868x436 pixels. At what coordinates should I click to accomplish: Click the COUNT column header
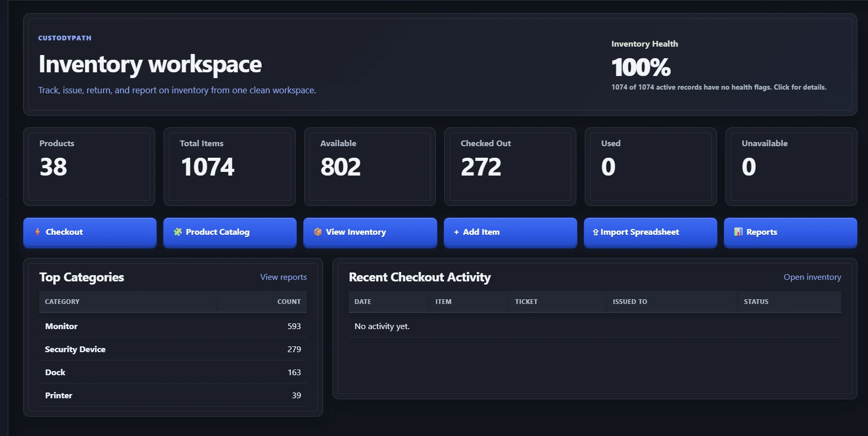[289, 301]
